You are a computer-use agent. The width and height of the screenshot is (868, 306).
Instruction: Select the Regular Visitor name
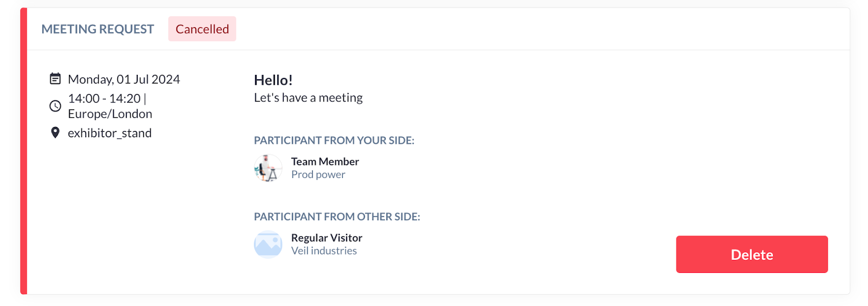point(327,238)
